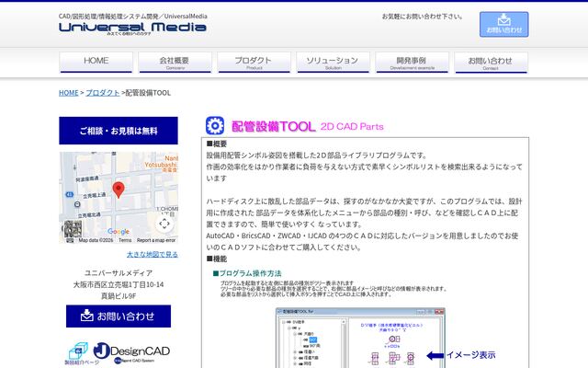Click the ユニバーサルメディア company name text
This screenshot has width=588, height=368.
coord(119,273)
